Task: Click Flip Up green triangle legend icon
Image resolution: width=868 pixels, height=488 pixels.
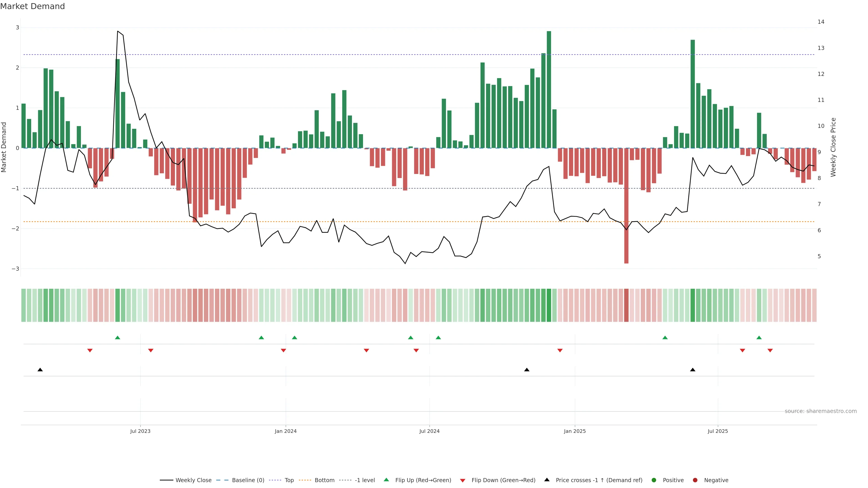Action: (387, 480)
